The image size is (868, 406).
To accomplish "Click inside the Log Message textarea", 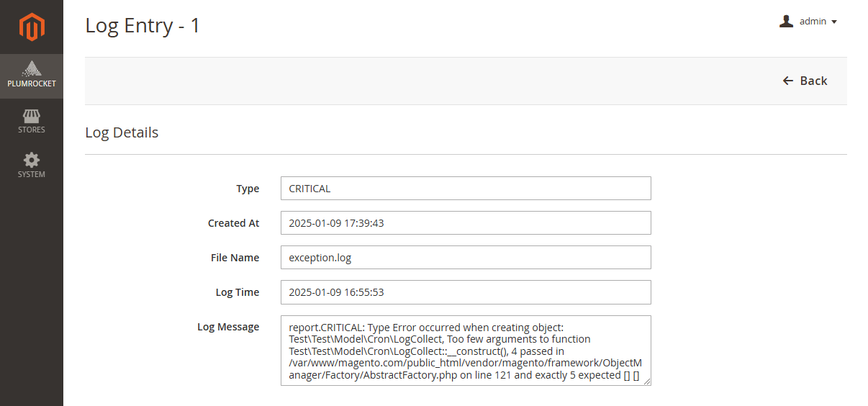I will [466, 351].
